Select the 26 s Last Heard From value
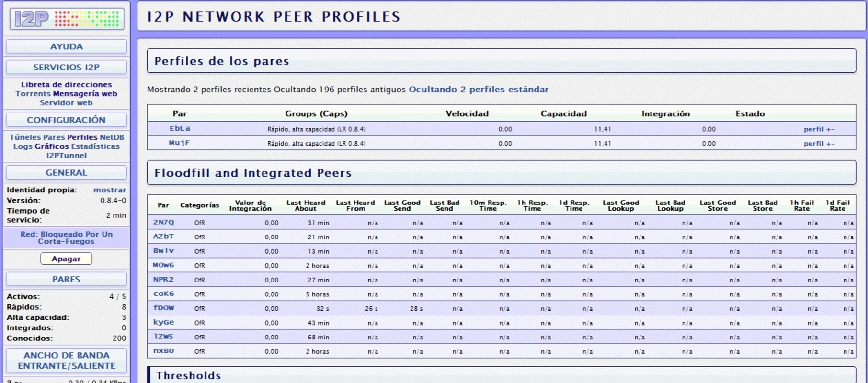 tap(371, 309)
